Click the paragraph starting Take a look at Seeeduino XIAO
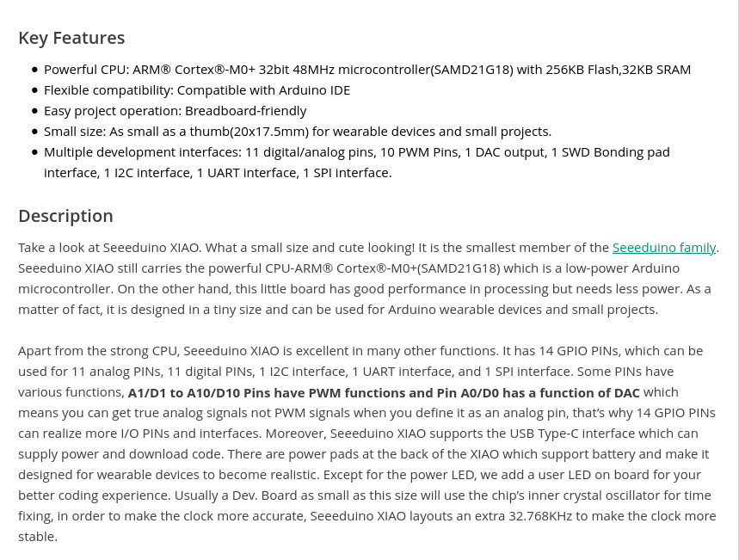The image size is (739, 560). (x=368, y=279)
